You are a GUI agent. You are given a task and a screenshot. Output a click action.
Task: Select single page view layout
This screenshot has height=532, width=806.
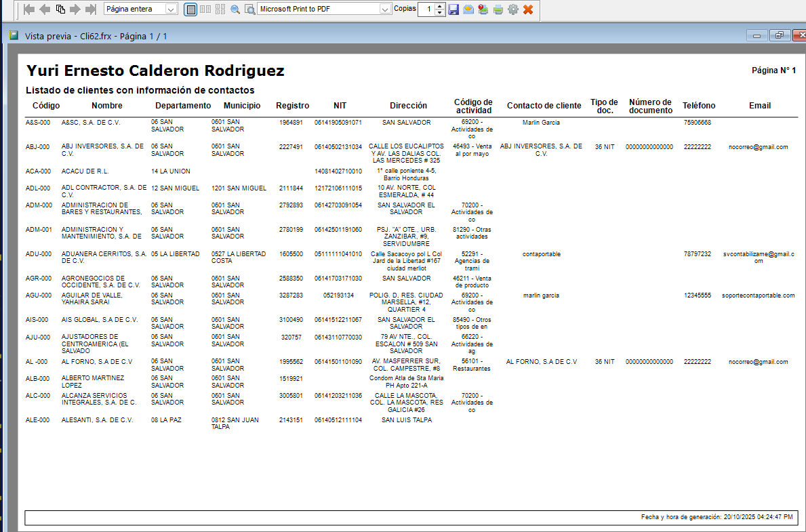(x=190, y=9)
